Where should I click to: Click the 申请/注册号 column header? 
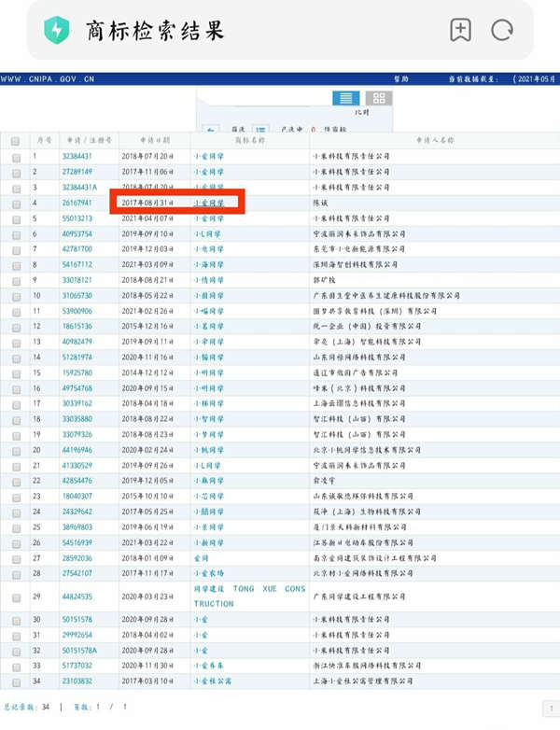[x=89, y=140]
